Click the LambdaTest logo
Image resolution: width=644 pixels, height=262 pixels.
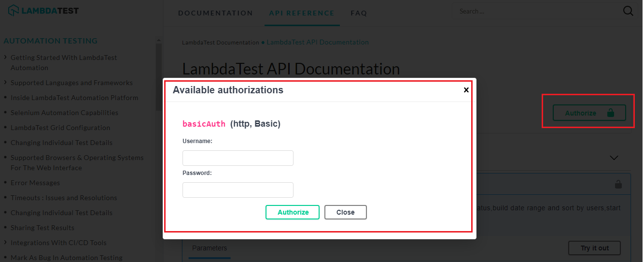(x=43, y=11)
